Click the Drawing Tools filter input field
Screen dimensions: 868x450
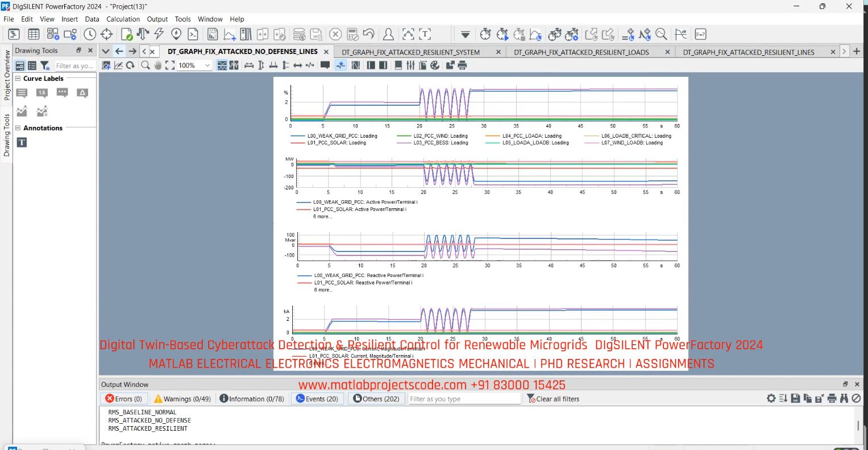[74, 66]
